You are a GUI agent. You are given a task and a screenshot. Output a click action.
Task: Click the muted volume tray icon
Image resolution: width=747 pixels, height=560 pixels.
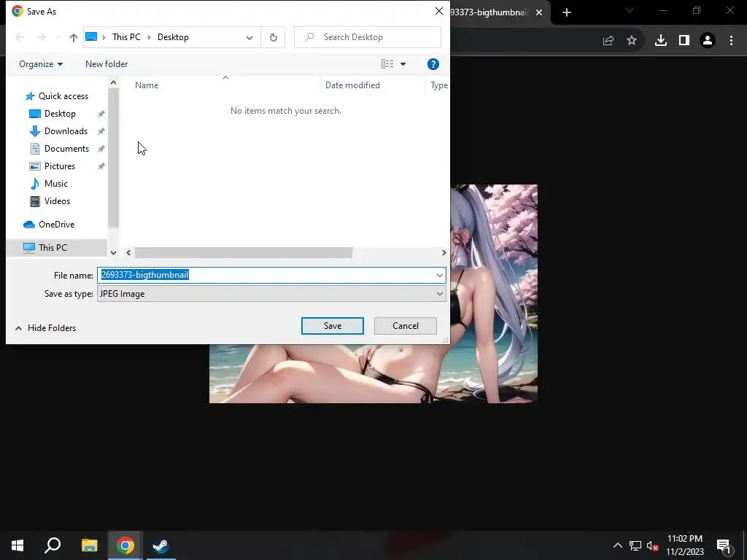coord(653,545)
